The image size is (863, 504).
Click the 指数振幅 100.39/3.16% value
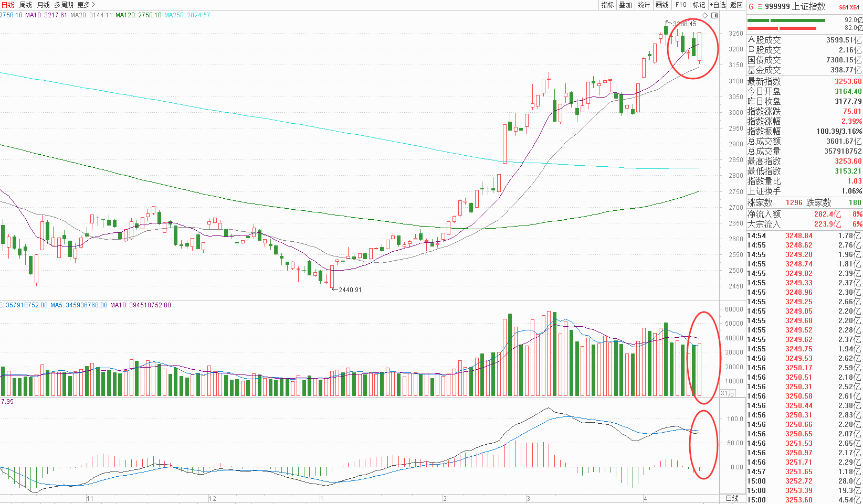(839, 131)
